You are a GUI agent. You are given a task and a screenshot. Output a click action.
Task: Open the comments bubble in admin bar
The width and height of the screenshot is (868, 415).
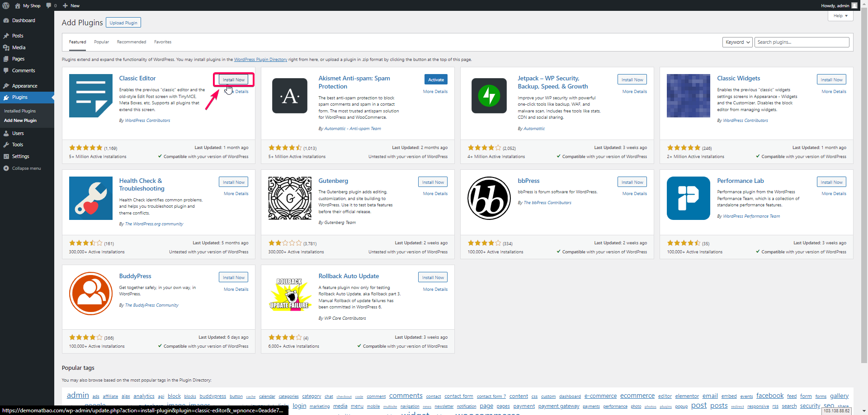coord(52,5)
